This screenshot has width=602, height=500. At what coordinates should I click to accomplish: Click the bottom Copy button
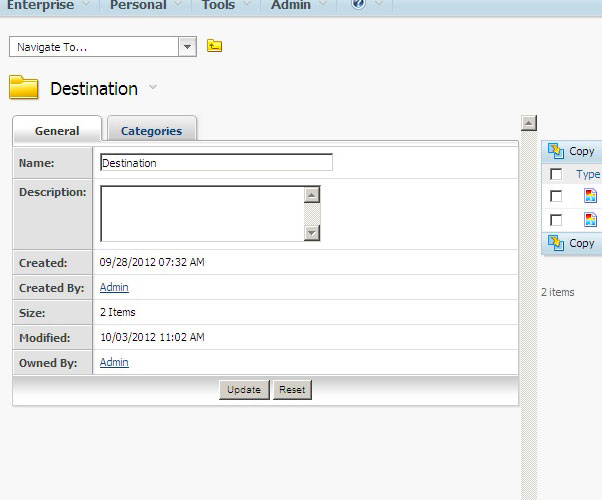point(571,244)
